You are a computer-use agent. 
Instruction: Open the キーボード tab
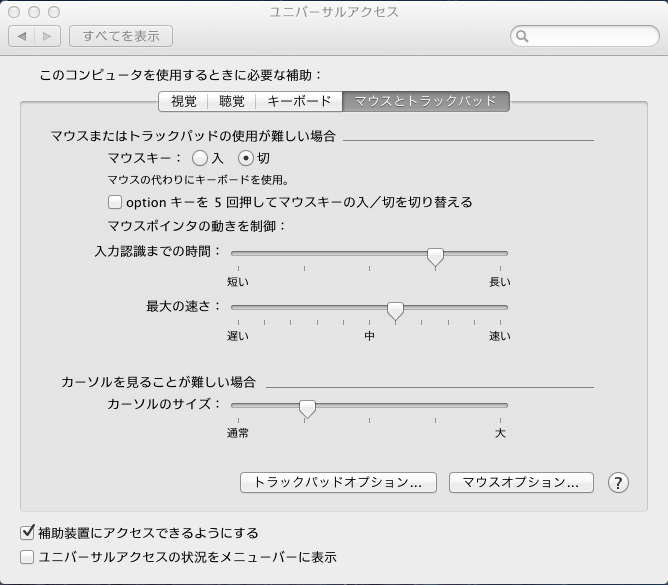298,101
